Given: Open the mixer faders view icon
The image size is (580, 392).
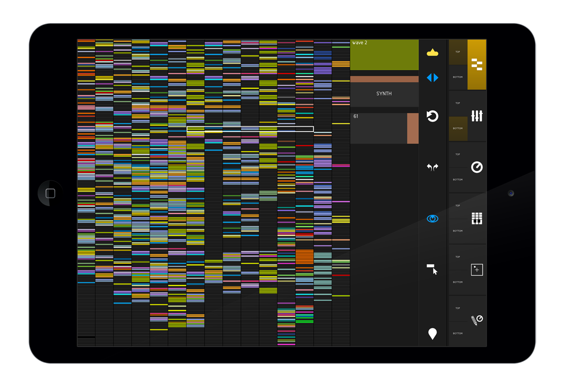Looking at the screenshot, I should click(x=477, y=116).
